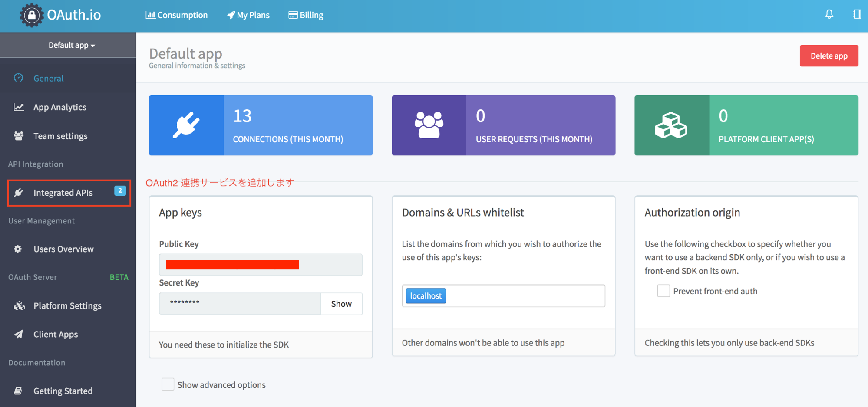This screenshot has width=868, height=407.
Task: Click the documentation book icon in header
Action: [x=857, y=14]
